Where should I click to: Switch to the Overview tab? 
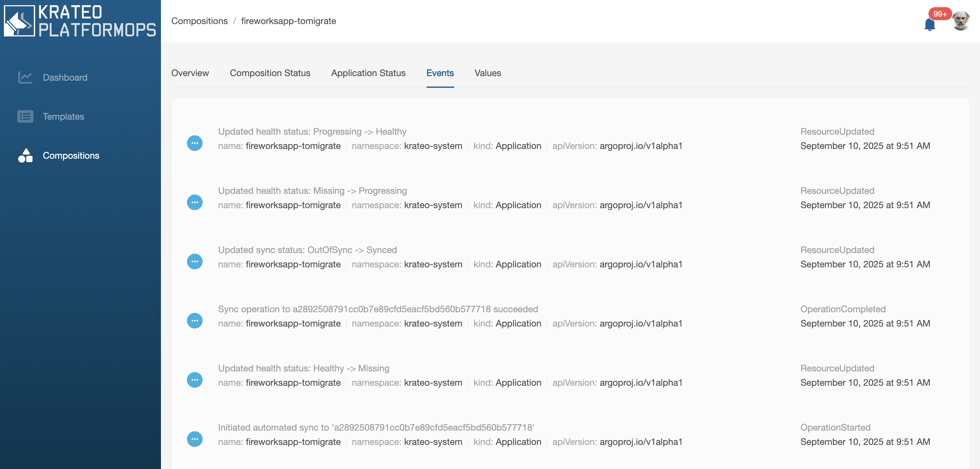point(190,73)
